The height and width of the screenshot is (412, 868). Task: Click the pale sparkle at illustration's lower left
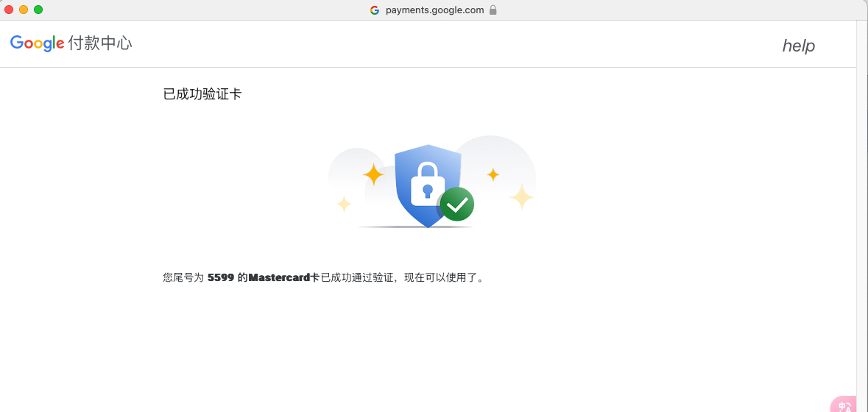pos(344,204)
